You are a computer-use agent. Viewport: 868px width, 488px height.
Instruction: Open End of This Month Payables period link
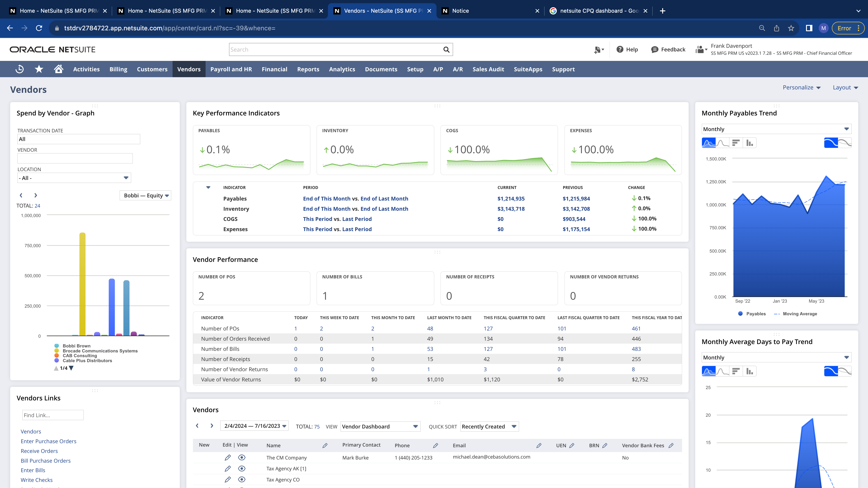(327, 199)
